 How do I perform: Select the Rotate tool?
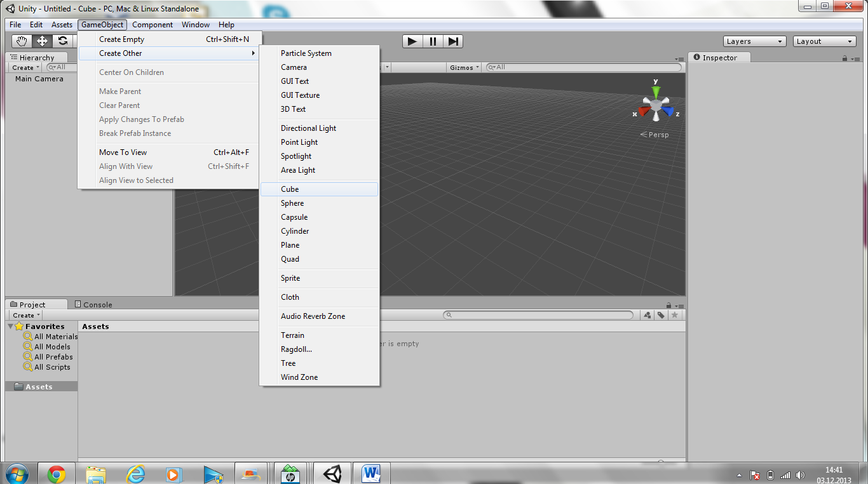pos(62,41)
